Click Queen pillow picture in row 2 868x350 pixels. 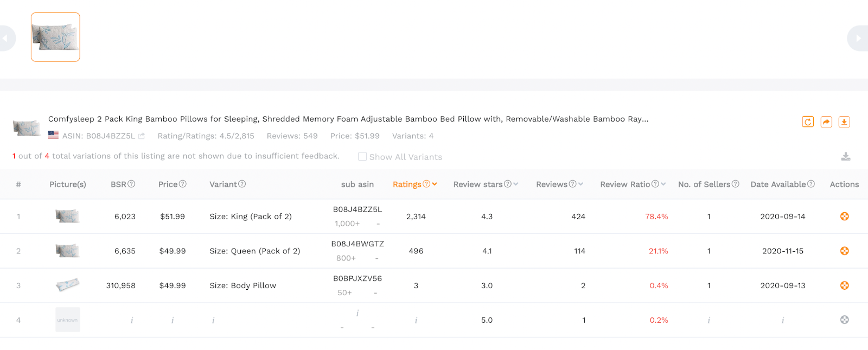coord(68,251)
